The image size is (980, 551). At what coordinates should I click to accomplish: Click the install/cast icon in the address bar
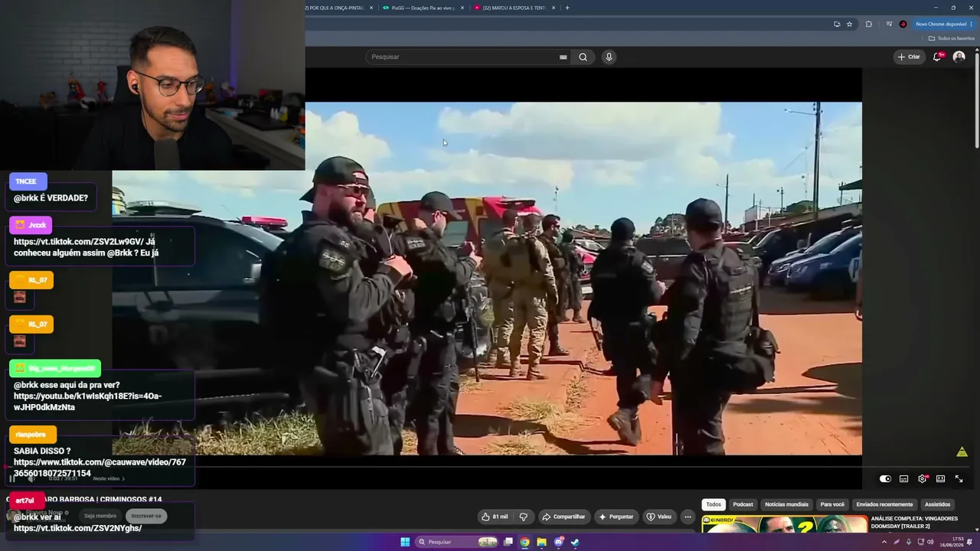point(837,24)
